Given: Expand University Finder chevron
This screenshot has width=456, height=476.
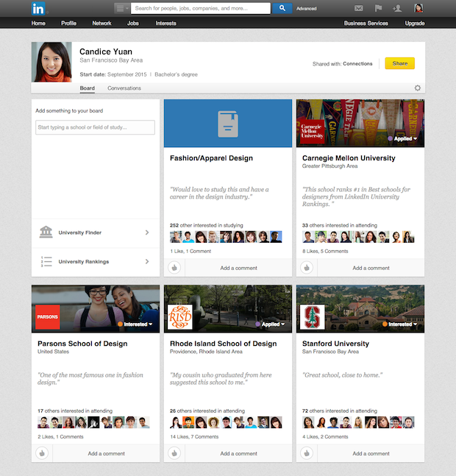Looking at the screenshot, I should click(147, 232).
